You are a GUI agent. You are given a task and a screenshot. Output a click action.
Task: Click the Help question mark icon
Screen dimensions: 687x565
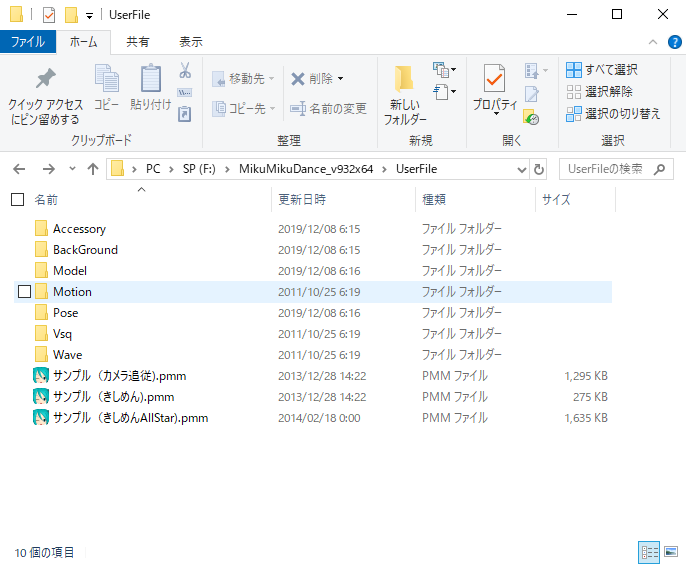(x=675, y=42)
